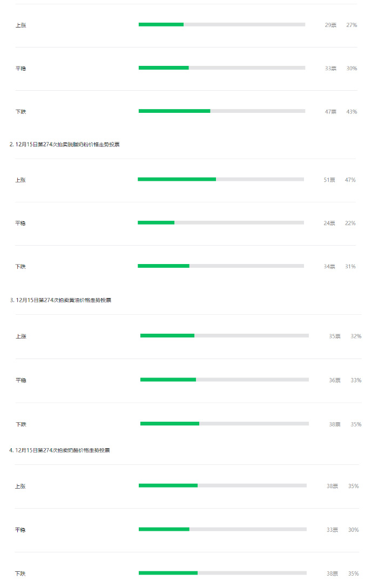This screenshot has width=365, height=588.
Task: Choose 上涨 in the 奶酪 poll
Action: point(21,486)
